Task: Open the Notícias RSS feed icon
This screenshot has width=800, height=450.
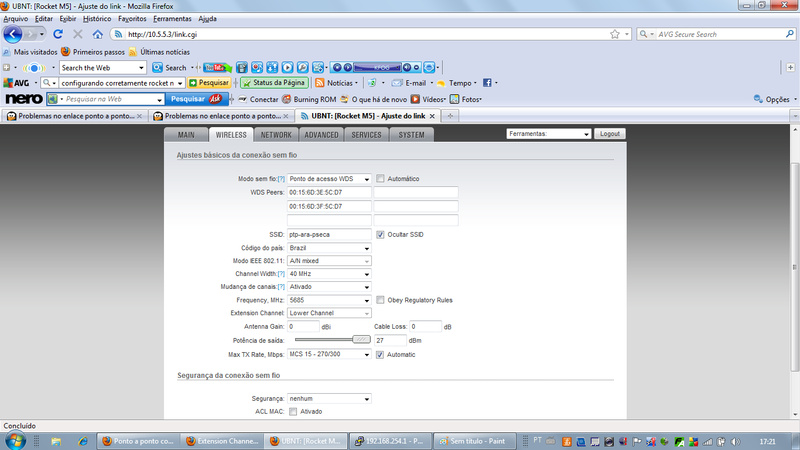Action: [320, 83]
